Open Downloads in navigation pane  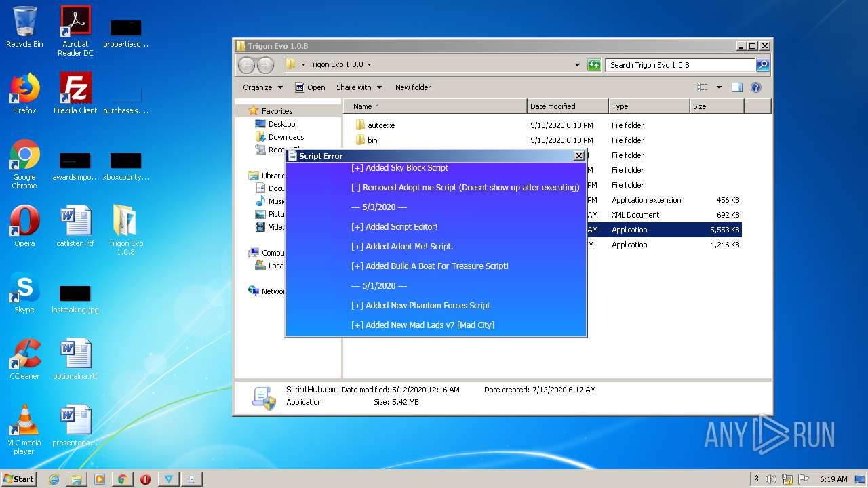point(285,137)
